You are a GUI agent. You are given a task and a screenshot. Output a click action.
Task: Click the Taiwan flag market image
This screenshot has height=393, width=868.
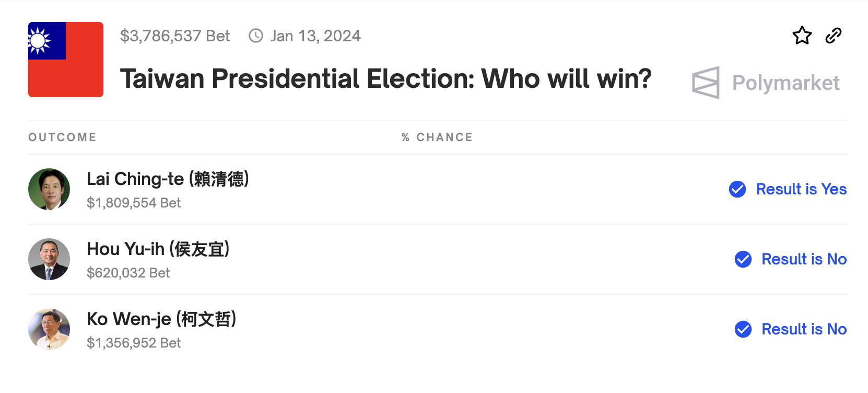pos(66,60)
